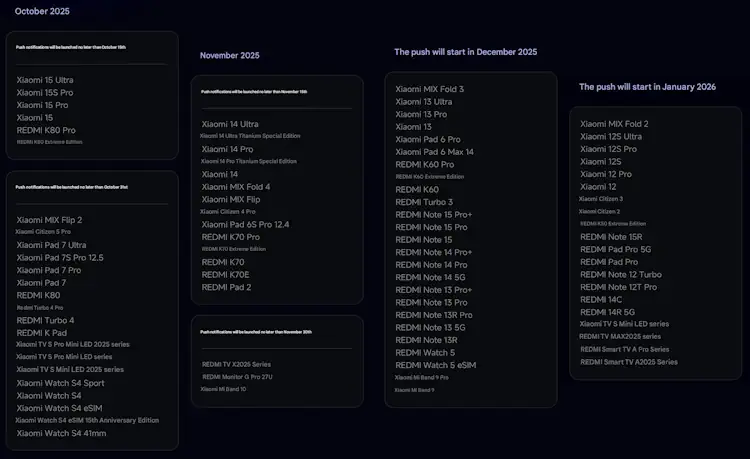Choose the "Xiaomi Pad 7 Pro" row
This screenshot has height=459, width=750.
(49, 270)
